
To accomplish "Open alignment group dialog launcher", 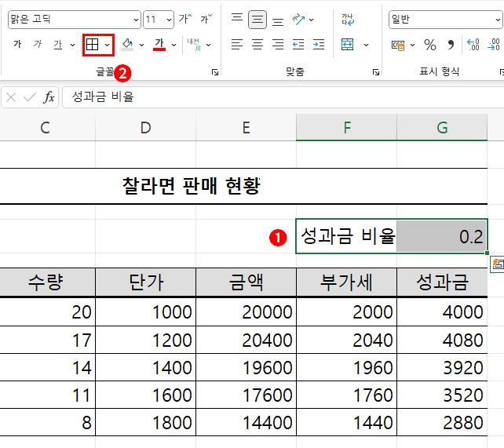I will pyautogui.click(x=376, y=72).
